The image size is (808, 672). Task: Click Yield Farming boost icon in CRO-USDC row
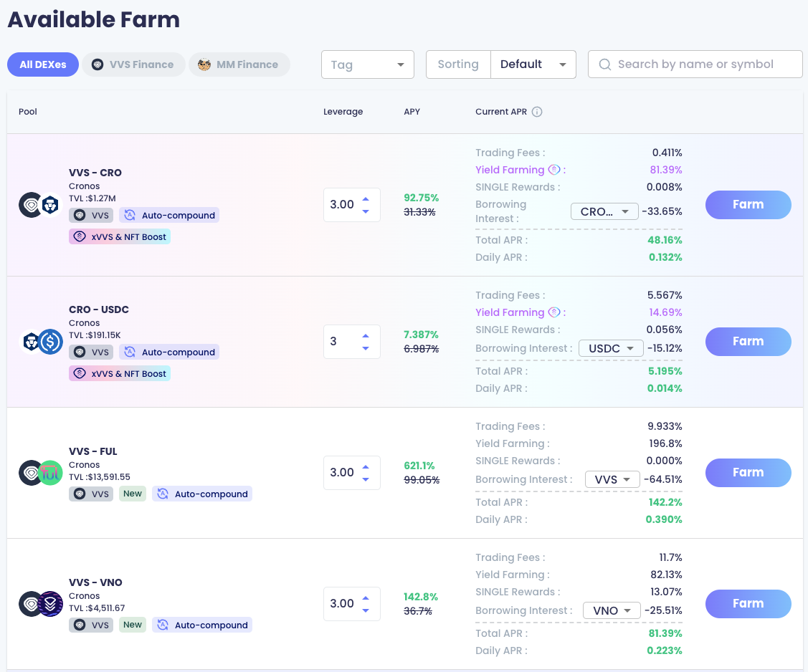point(554,312)
